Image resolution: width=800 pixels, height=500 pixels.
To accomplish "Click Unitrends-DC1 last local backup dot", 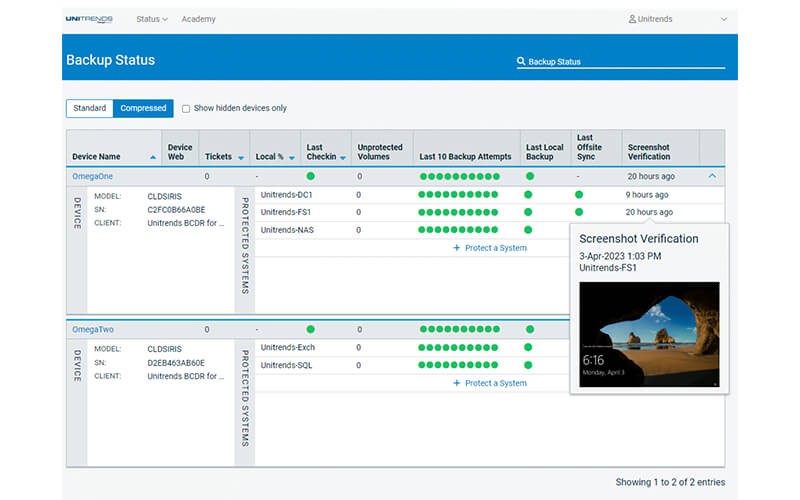I will (528, 194).
